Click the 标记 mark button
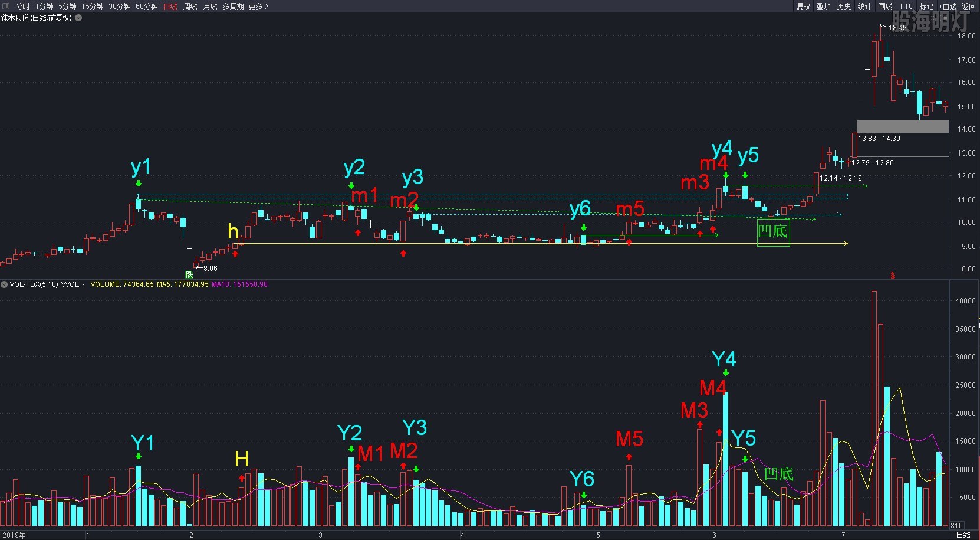This screenshot has width=980, height=540. click(926, 6)
